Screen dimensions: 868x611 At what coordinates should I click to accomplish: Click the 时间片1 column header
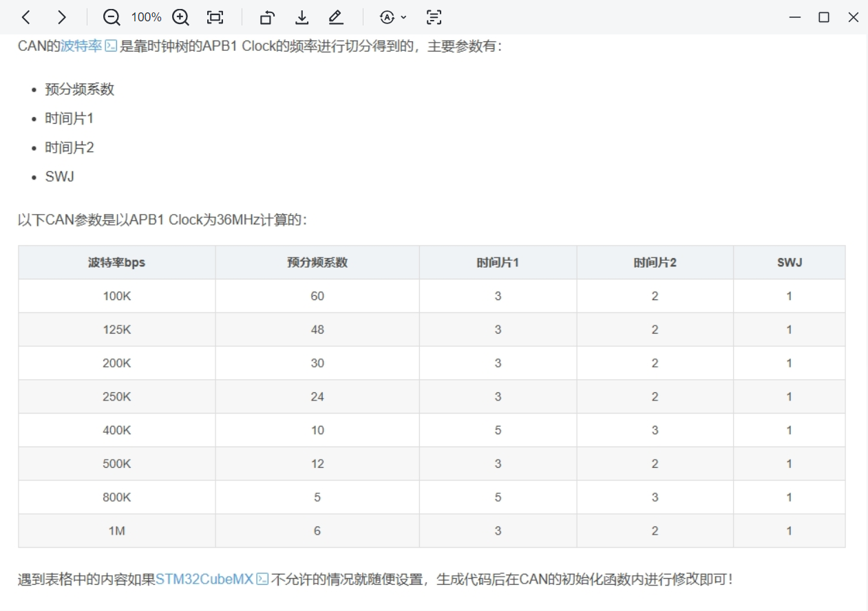[498, 262]
